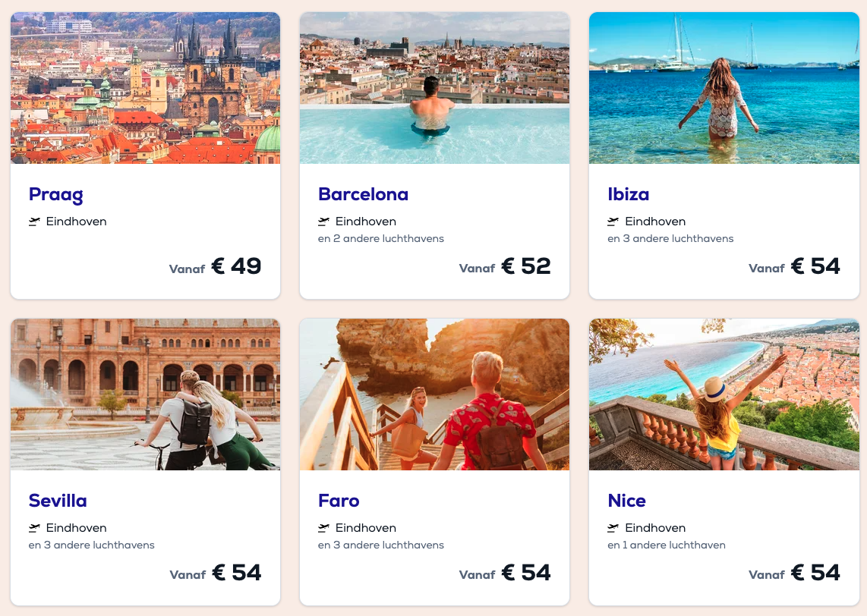
Task: Open the Praag destination title
Action: coord(56,194)
